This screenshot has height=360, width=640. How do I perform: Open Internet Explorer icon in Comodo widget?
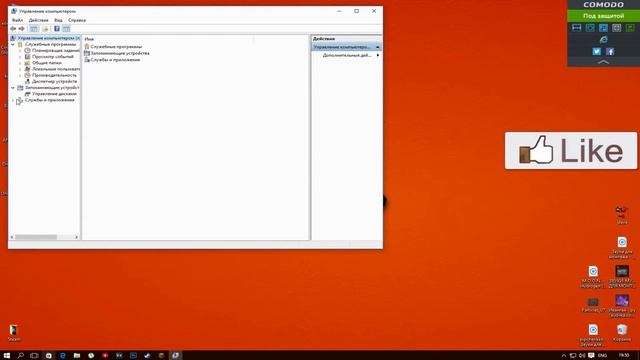tap(603, 40)
